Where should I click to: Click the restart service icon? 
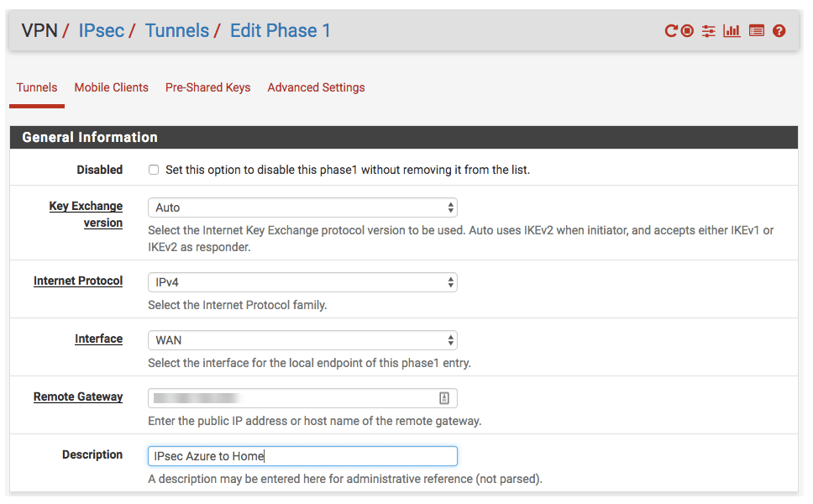(671, 31)
